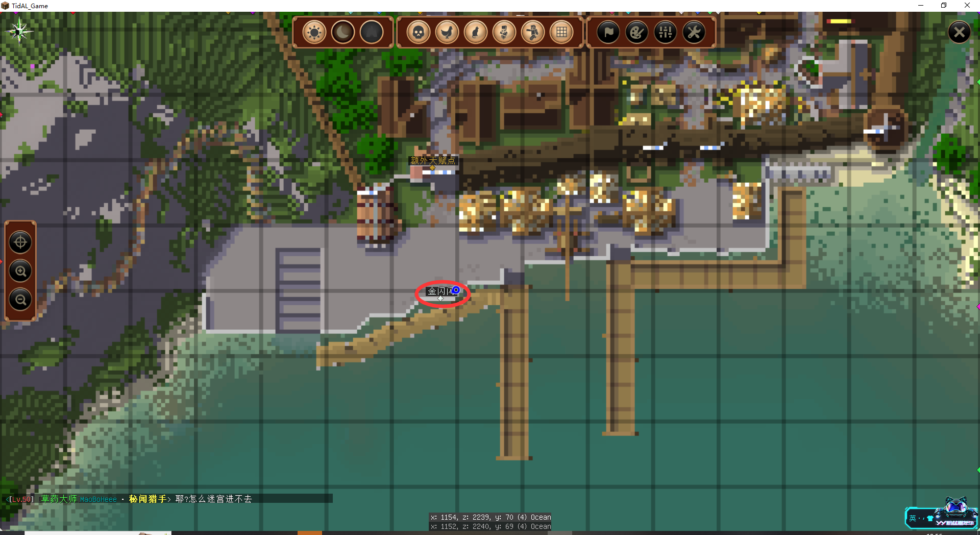Click the coordinates readout x: 1154, z: 2239
Image resolution: width=980 pixels, height=535 pixels.
[x=490, y=517]
